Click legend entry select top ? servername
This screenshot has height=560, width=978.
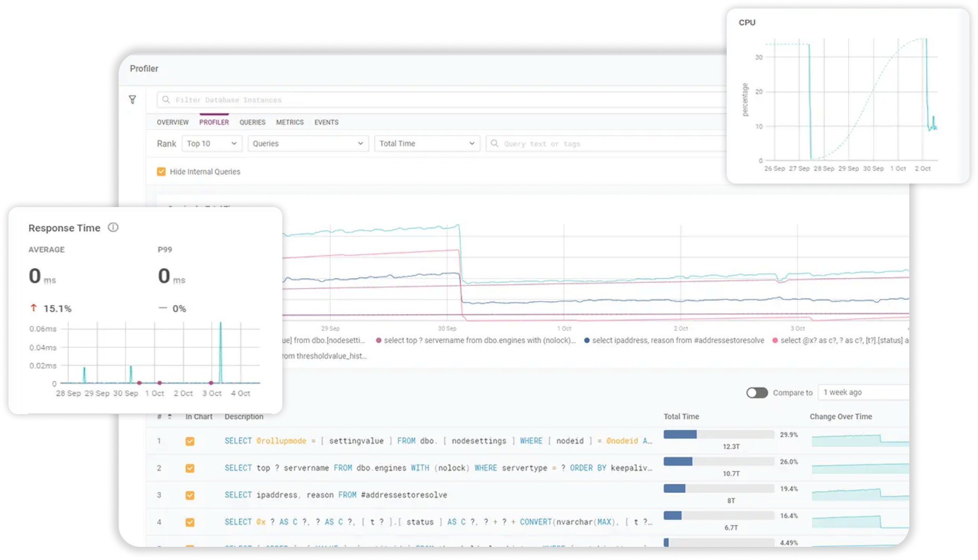point(476,340)
